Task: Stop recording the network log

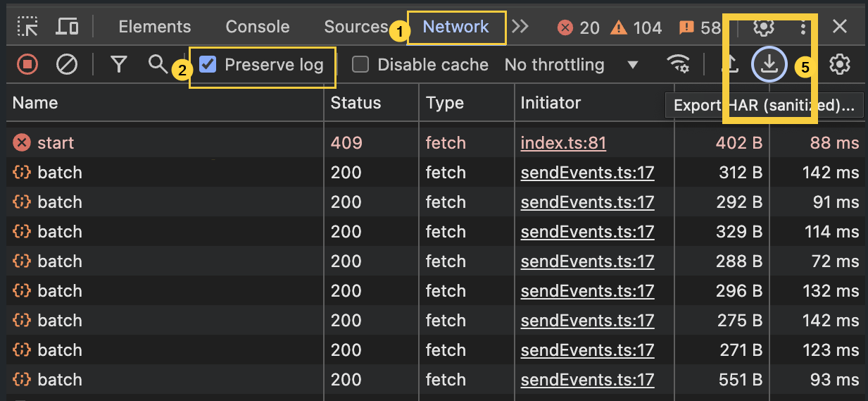Action: pyautogui.click(x=27, y=65)
